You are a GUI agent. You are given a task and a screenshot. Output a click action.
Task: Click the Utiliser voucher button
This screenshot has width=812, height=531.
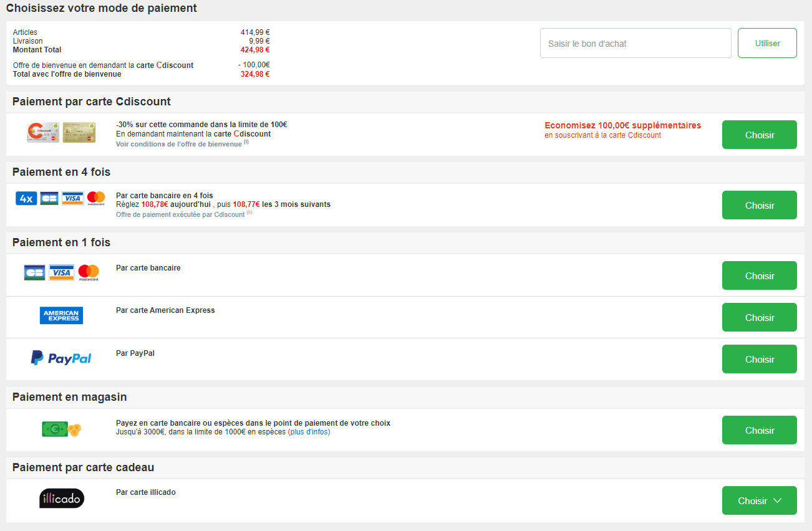click(767, 43)
